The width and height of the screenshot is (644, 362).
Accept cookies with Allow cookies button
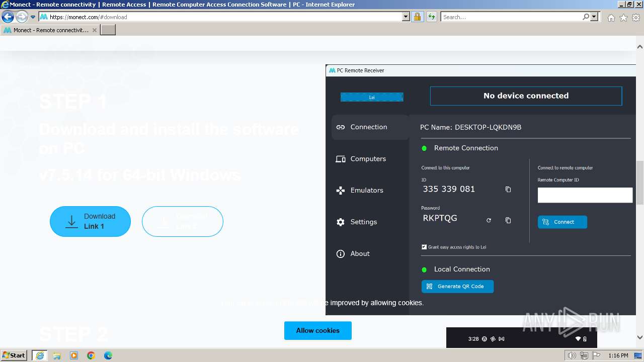(x=318, y=330)
